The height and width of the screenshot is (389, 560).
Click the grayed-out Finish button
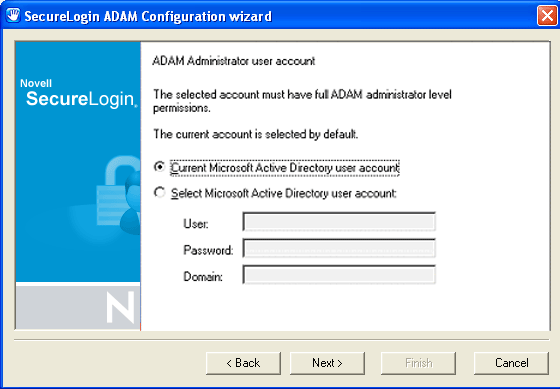(418, 363)
